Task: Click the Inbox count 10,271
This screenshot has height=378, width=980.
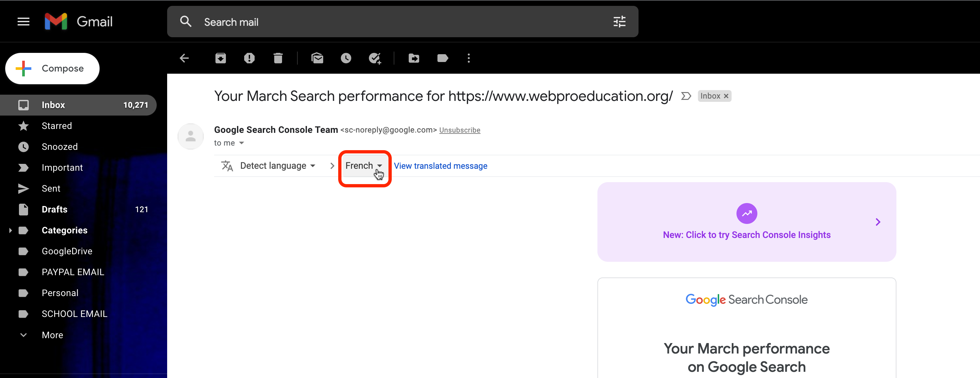Action: pyautogui.click(x=135, y=105)
